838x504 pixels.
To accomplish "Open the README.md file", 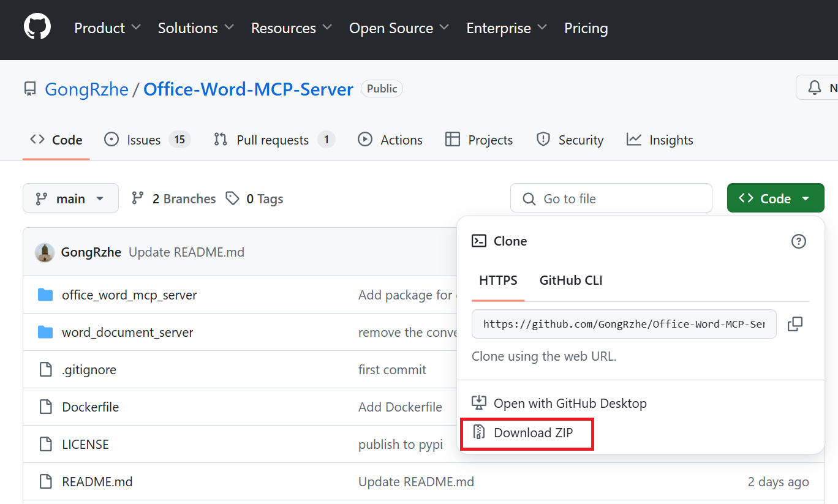I will pyautogui.click(x=97, y=482).
